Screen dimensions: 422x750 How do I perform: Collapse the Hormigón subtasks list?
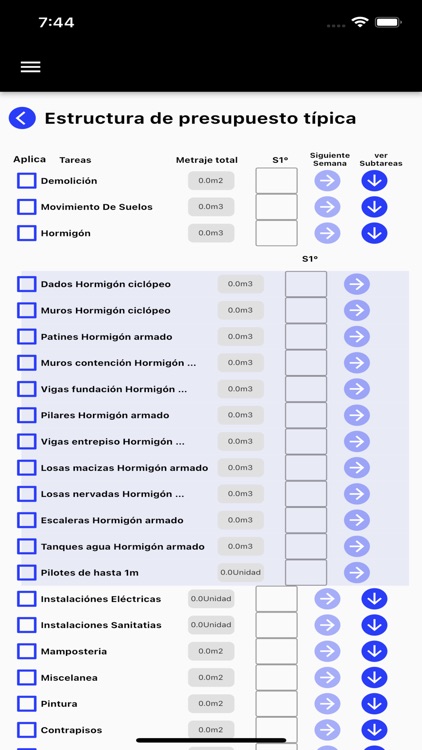point(374,233)
